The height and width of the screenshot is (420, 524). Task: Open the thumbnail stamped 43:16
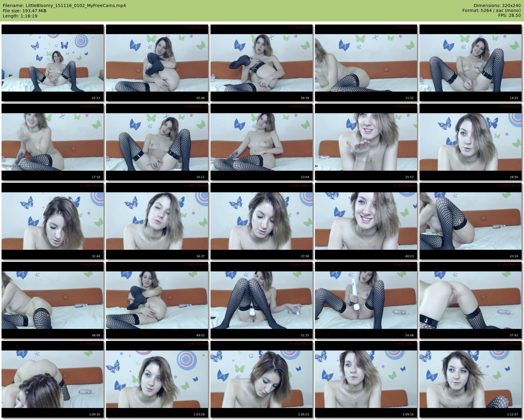(471, 221)
